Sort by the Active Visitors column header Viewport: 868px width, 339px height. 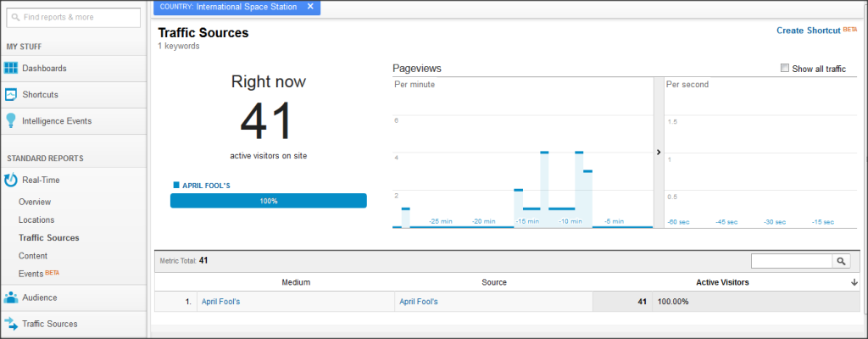(x=722, y=282)
